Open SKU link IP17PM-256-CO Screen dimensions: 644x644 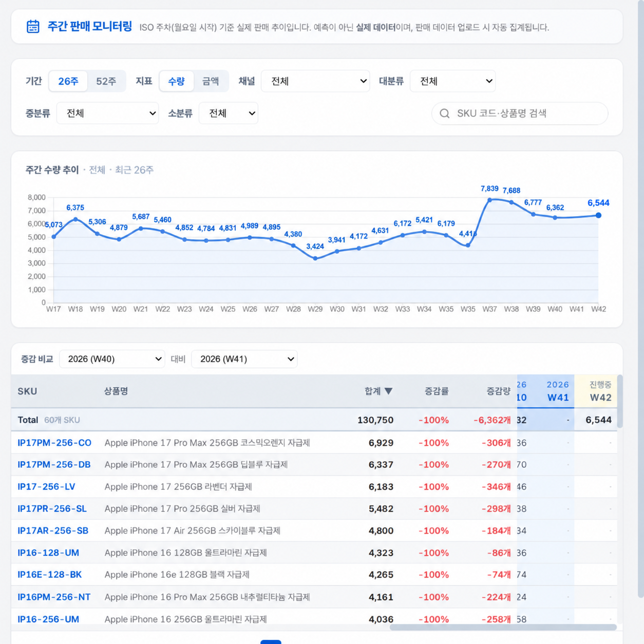[x=54, y=443]
